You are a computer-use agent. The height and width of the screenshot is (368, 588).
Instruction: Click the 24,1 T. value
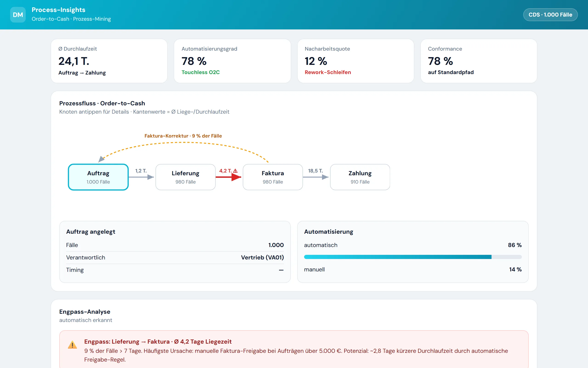click(74, 61)
